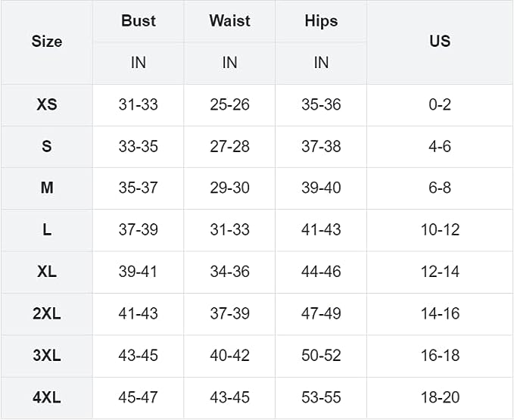The width and height of the screenshot is (514, 420).
Task: Click the 37-39 waist cell for 2XL
Action: point(229,313)
